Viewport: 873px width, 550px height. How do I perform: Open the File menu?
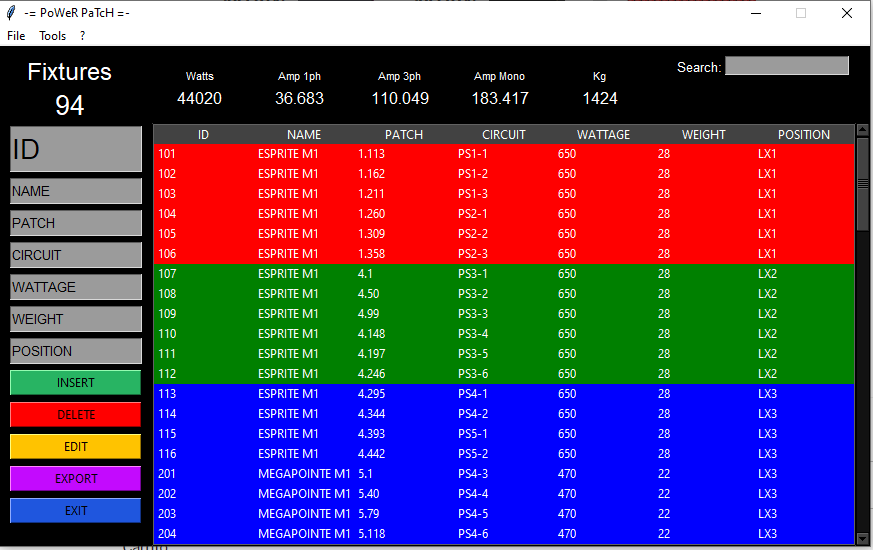[x=16, y=36]
